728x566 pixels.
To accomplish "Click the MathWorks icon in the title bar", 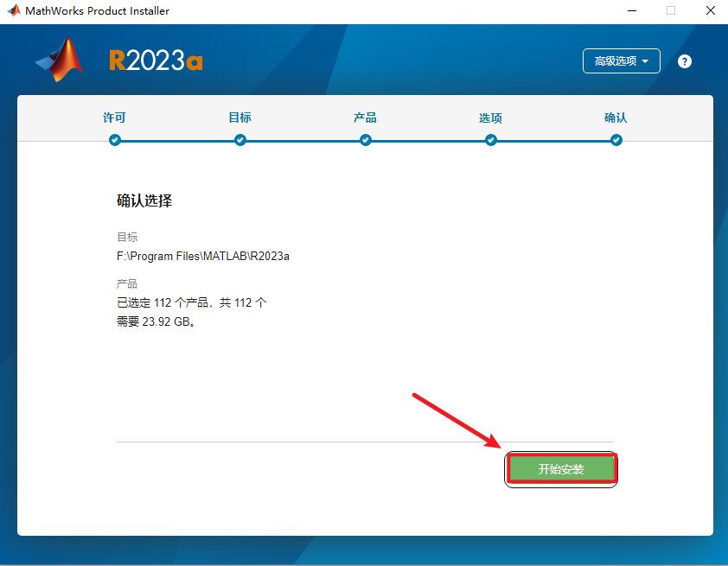I will [13, 11].
